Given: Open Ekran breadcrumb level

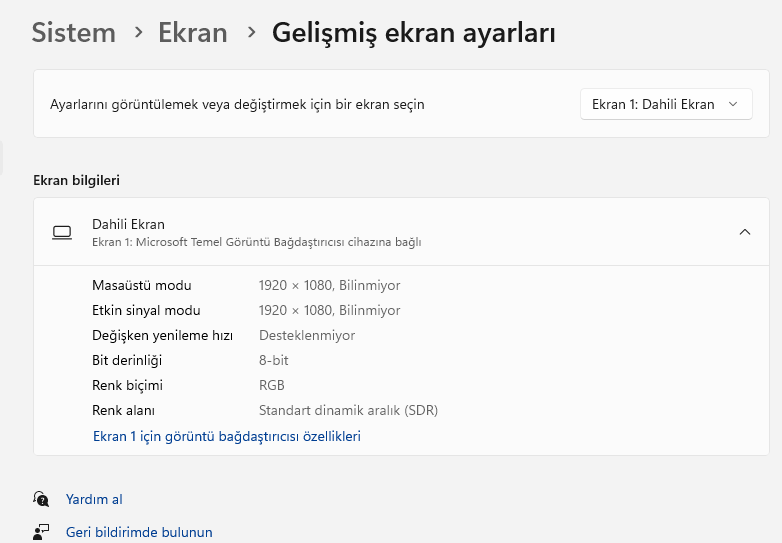Looking at the screenshot, I should (193, 33).
